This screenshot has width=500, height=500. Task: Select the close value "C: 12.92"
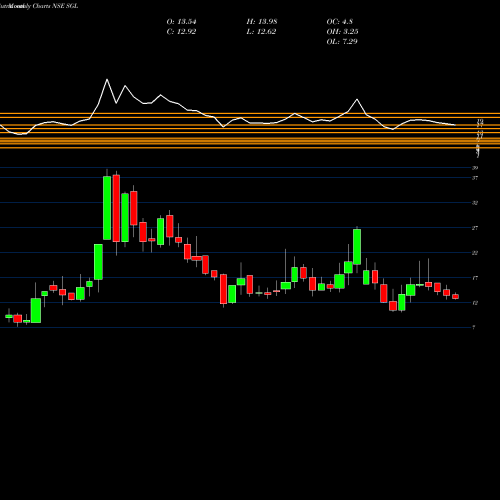[181, 32]
